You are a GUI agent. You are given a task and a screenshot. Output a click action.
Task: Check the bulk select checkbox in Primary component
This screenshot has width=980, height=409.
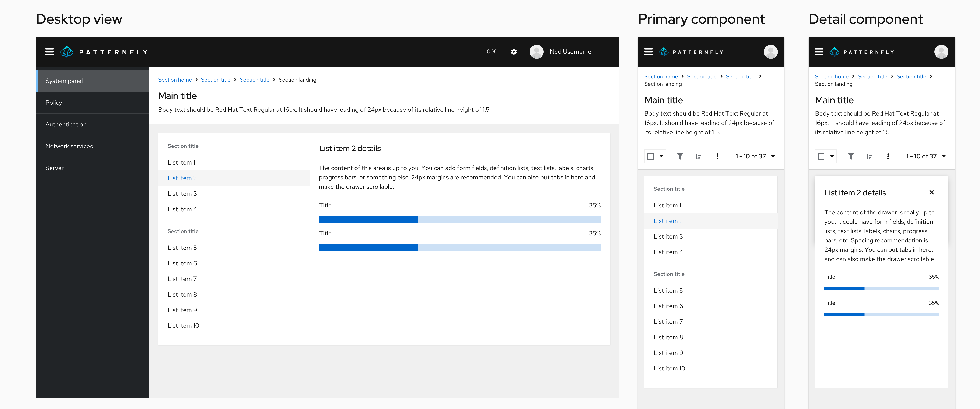[651, 156]
